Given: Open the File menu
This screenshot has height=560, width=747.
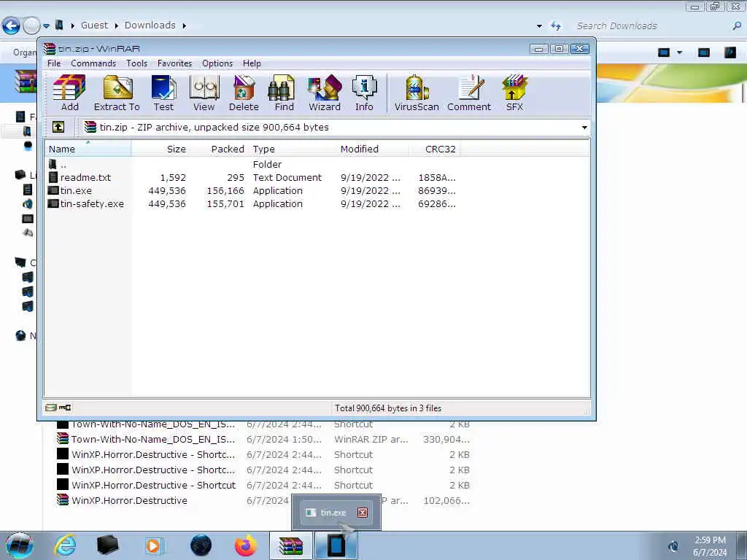Looking at the screenshot, I should click(x=54, y=63).
